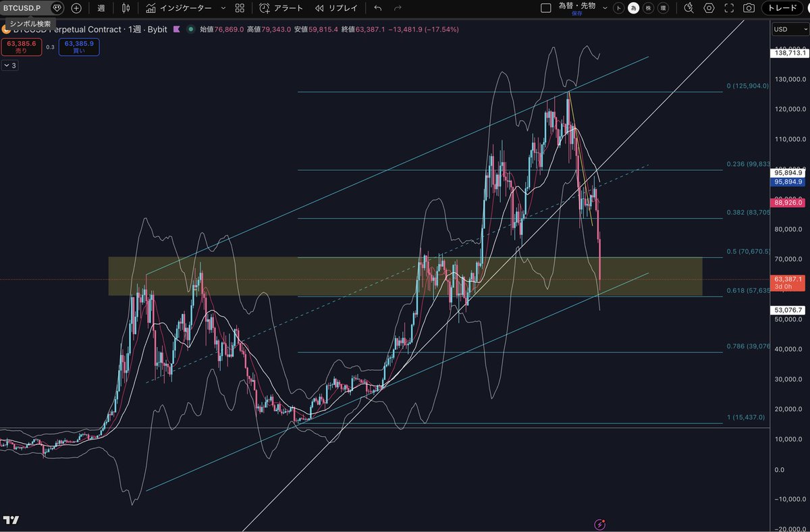Click the red 売り sell price button
Viewport: 810px width, 532px height.
coord(21,47)
